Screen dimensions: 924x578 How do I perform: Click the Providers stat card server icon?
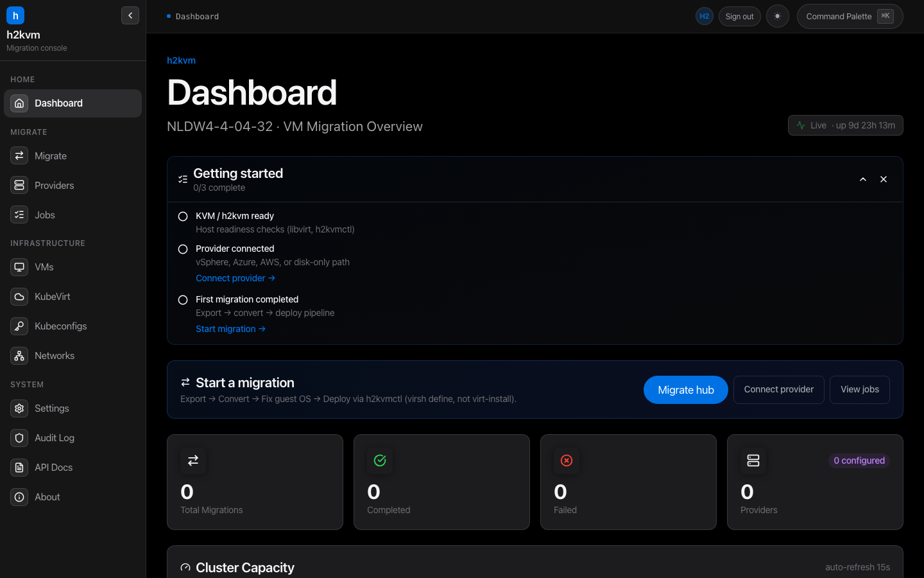[x=753, y=460]
